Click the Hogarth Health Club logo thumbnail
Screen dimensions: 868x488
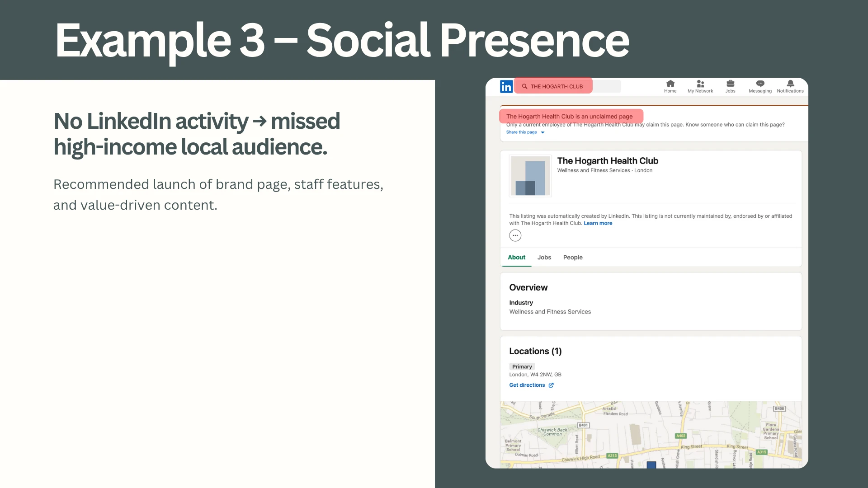coord(530,176)
